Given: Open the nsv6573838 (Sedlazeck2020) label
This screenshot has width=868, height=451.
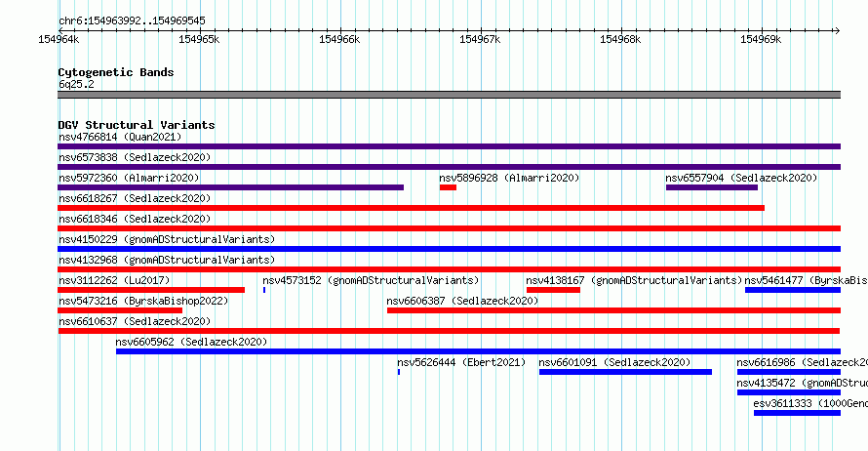Looking at the screenshot, I should 135,157.
